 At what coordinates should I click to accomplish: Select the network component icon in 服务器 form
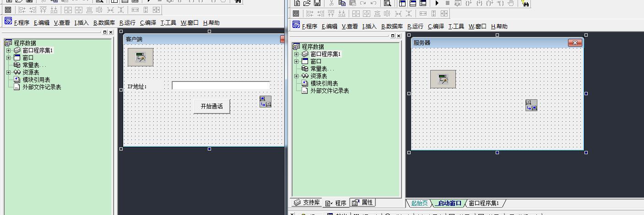tap(531, 105)
